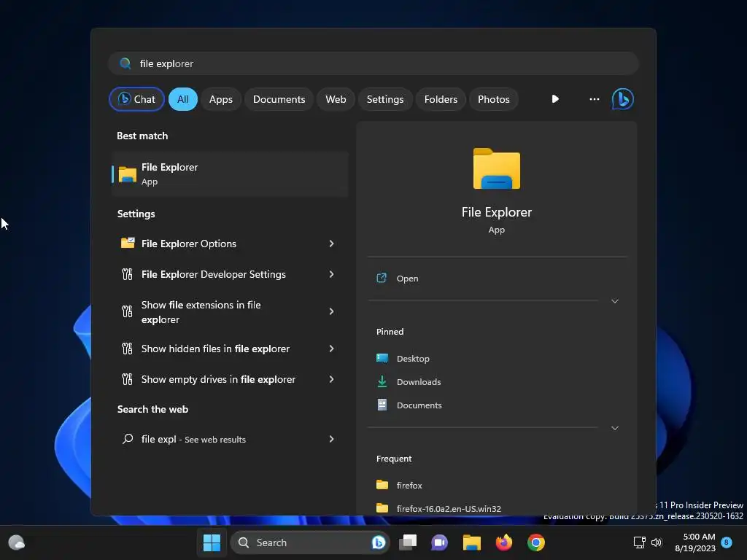Open frequent 'firefox' folder text
Screen dimensions: 747x560
point(409,485)
